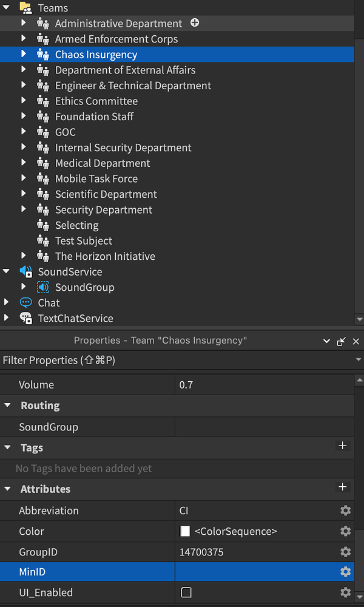
Task: Click the Chaos Insurgency team icon
Action: (x=43, y=54)
